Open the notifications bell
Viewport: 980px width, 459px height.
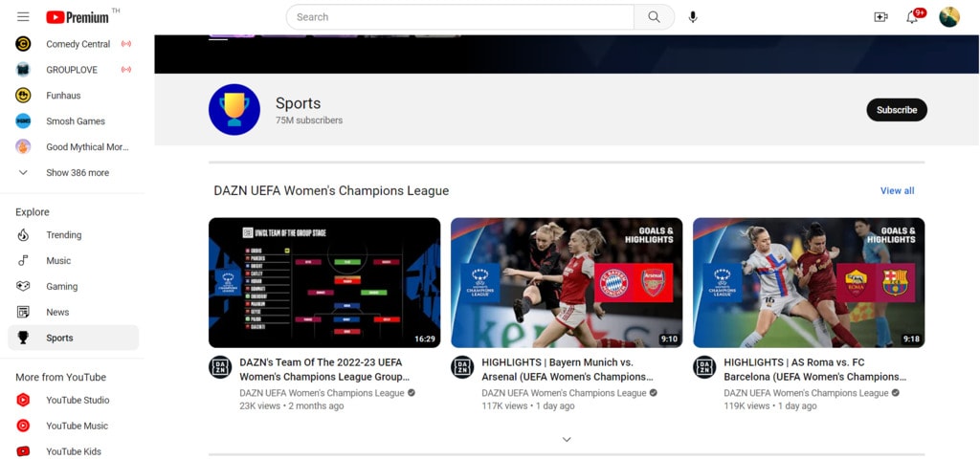(912, 17)
